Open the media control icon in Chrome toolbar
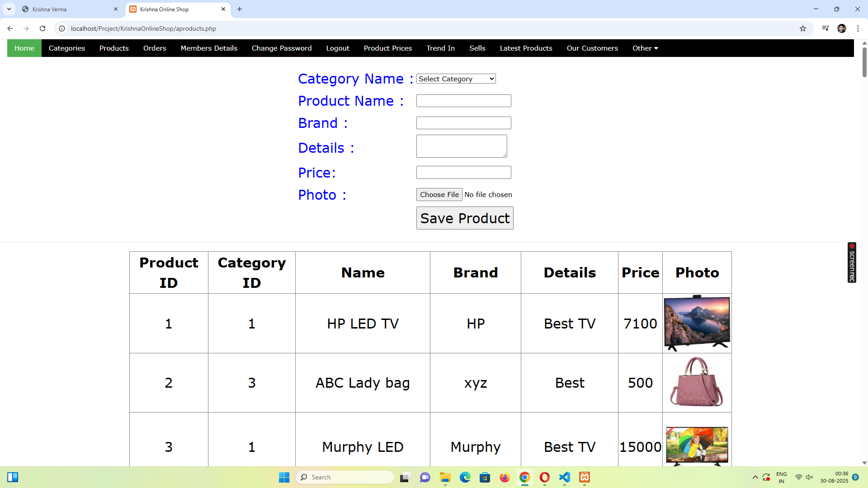The image size is (868, 488). [826, 28]
